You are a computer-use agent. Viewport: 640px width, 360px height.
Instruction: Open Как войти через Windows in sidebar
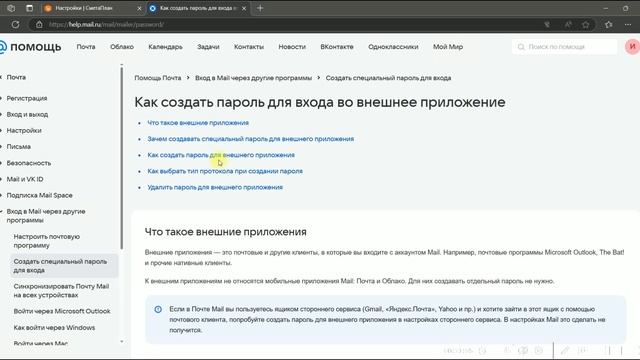coord(54,327)
